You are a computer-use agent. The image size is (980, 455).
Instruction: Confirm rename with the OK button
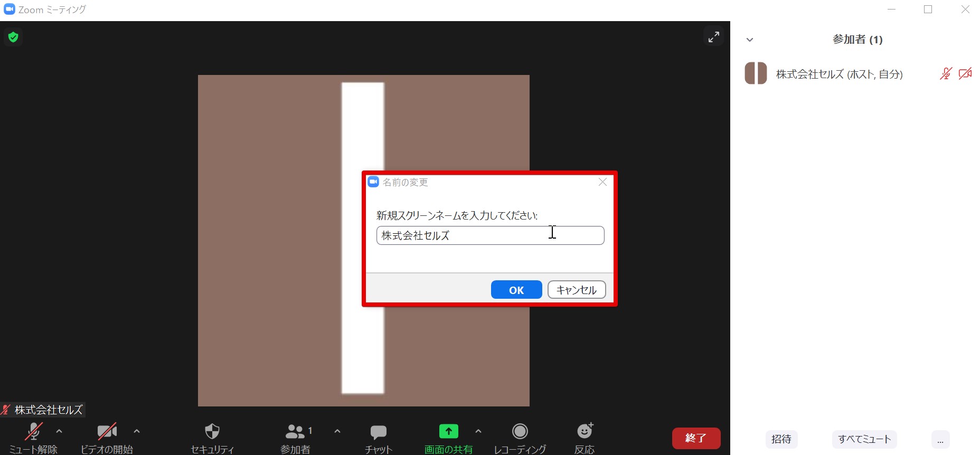click(x=516, y=290)
